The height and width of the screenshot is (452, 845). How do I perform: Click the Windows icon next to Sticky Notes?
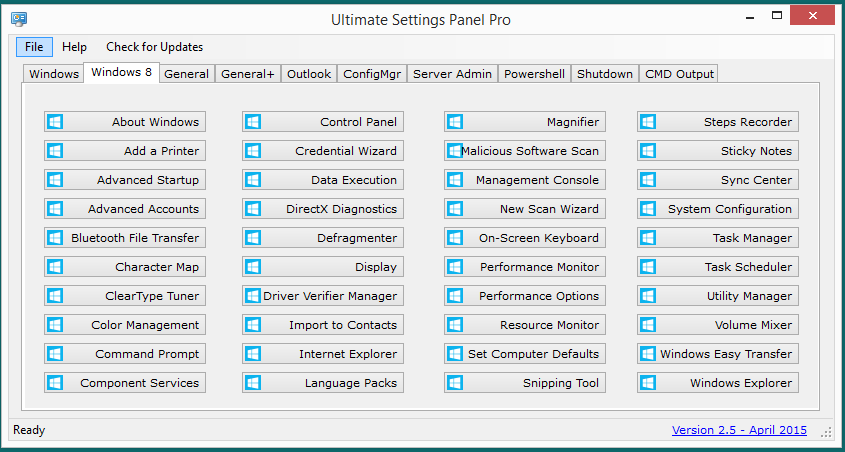pyautogui.click(x=648, y=151)
